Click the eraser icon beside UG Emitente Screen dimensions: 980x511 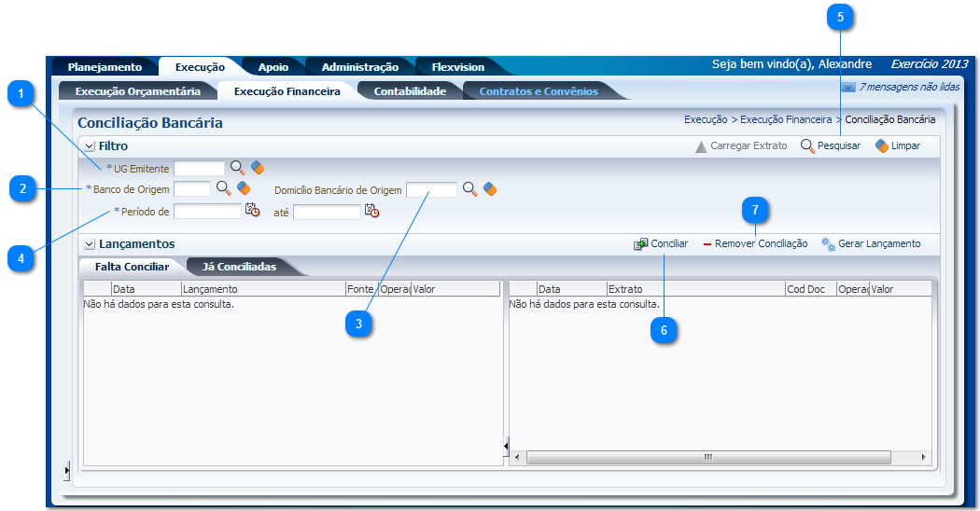tap(258, 168)
